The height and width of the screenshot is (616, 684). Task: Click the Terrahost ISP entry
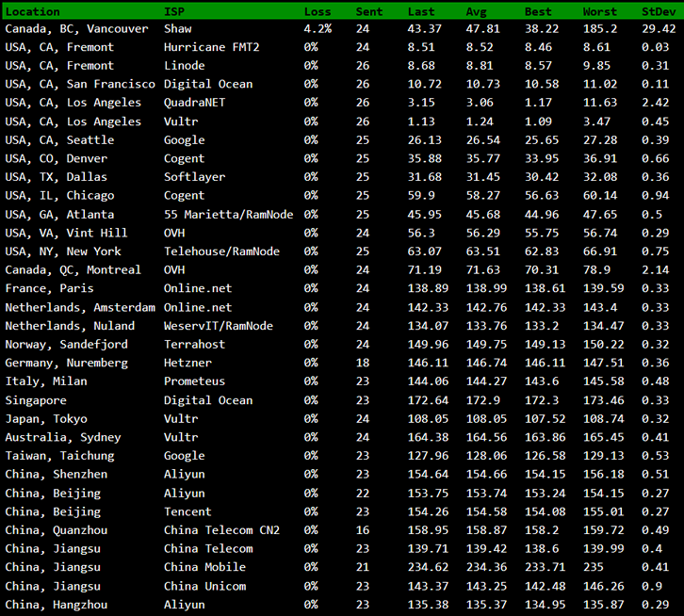point(195,344)
